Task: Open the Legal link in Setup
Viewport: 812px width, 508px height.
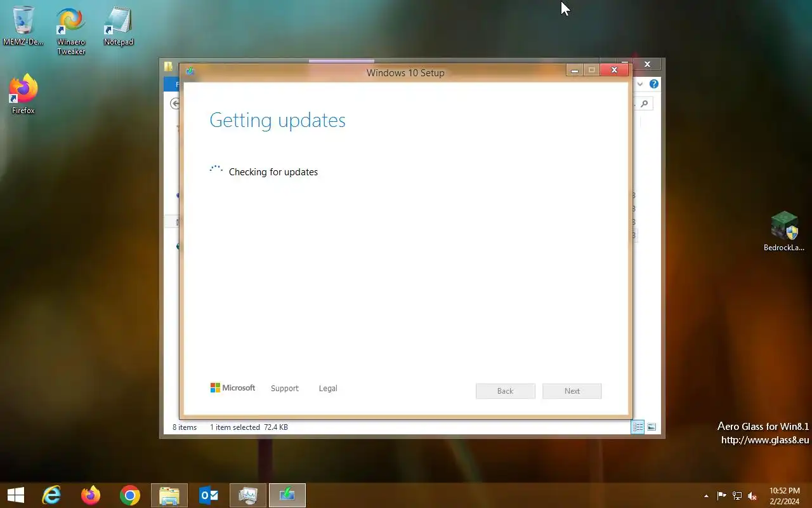Action: point(328,388)
